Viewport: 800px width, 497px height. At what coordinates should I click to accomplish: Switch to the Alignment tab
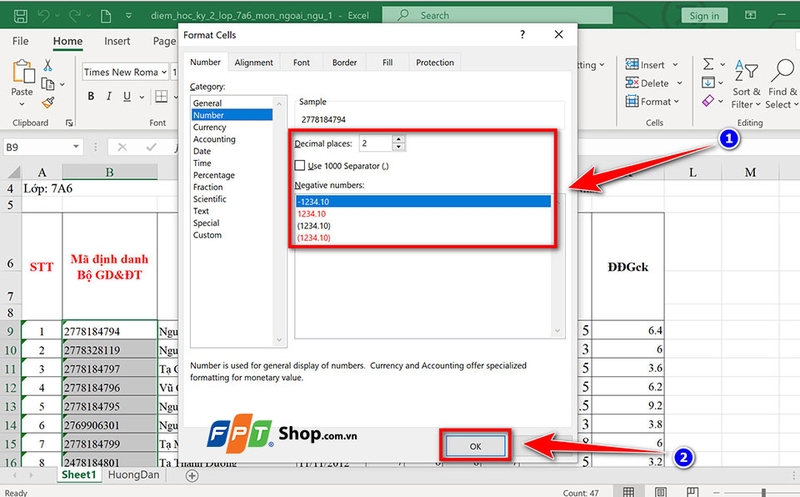pos(254,62)
